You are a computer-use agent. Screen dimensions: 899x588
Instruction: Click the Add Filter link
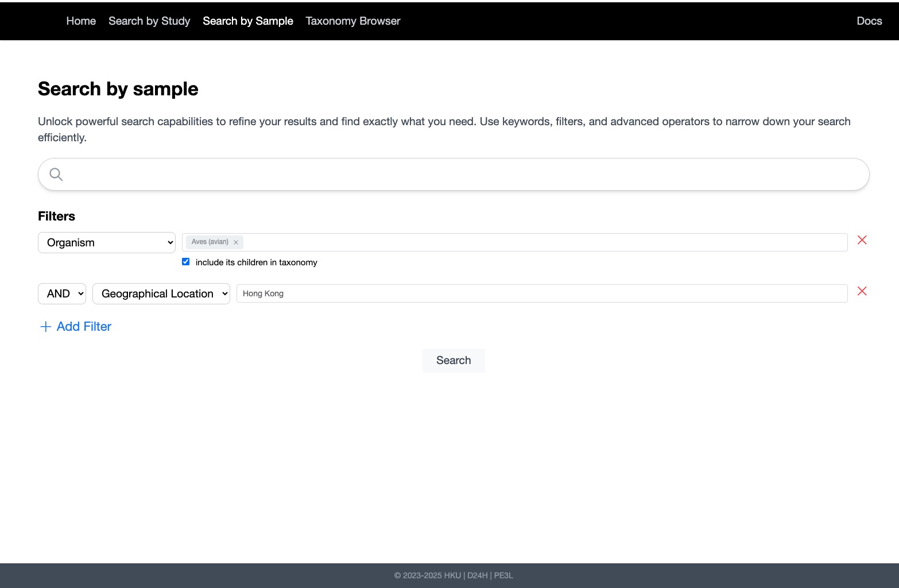pyautogui.click(x=75, y=327)
